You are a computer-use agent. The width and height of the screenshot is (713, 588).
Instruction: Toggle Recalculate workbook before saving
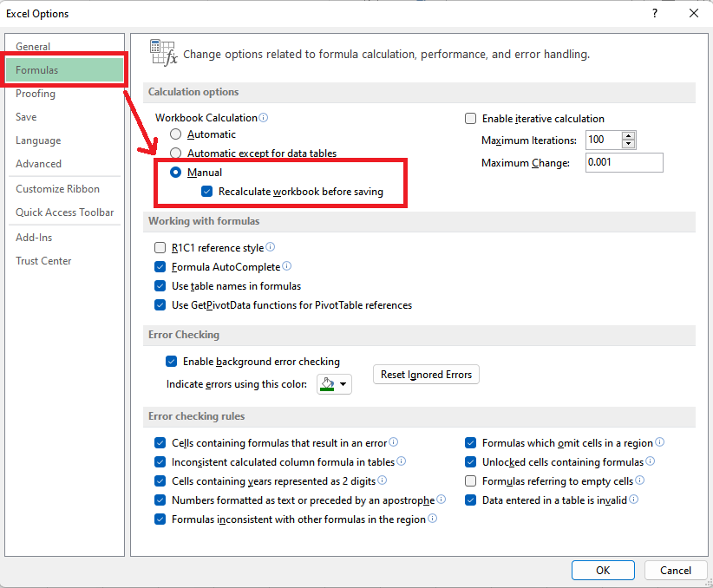pyautogui.click(x=207, y=192)
